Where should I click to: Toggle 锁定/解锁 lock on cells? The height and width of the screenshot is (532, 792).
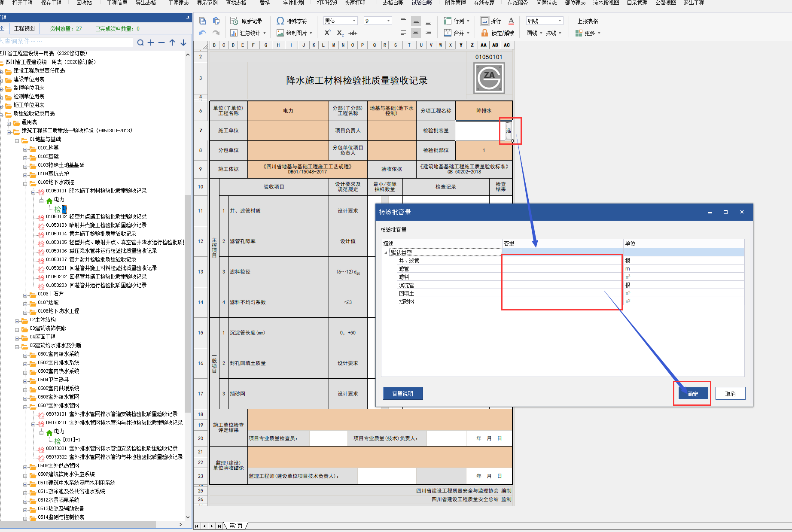point(497,33)
